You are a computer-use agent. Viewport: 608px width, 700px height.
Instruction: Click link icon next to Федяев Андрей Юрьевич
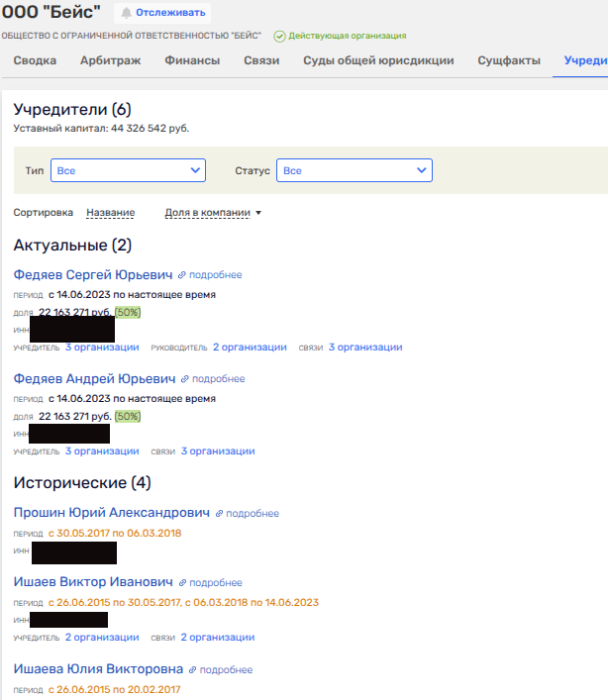point(184,379)
